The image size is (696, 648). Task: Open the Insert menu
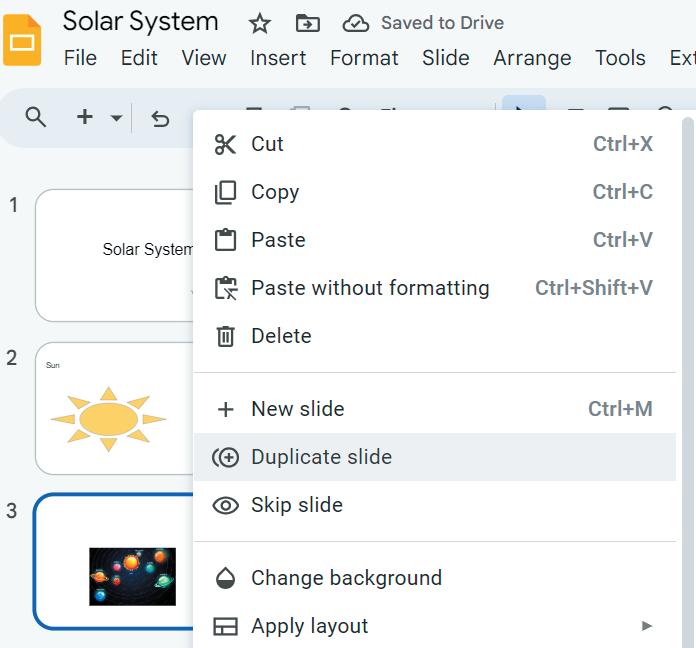[x=278, y=58]
